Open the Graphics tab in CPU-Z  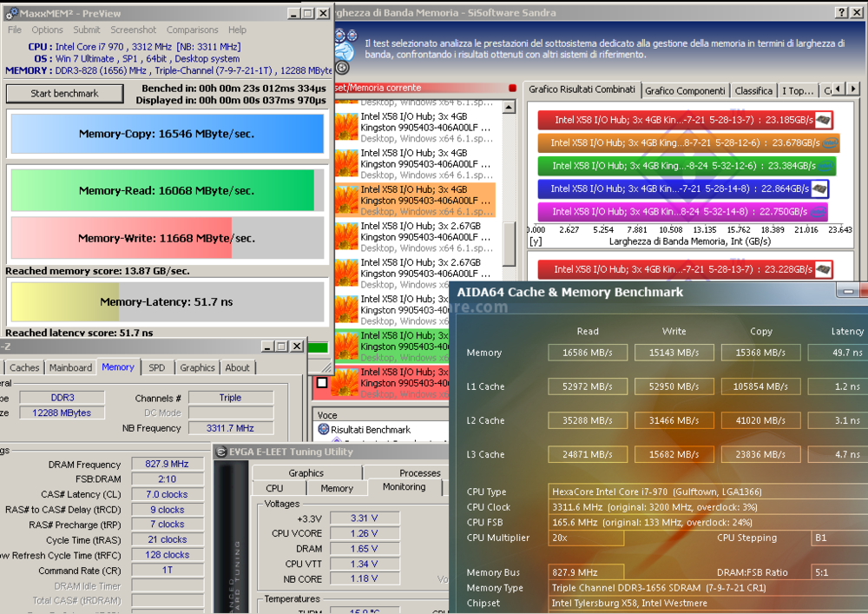[x=197, y=367]
